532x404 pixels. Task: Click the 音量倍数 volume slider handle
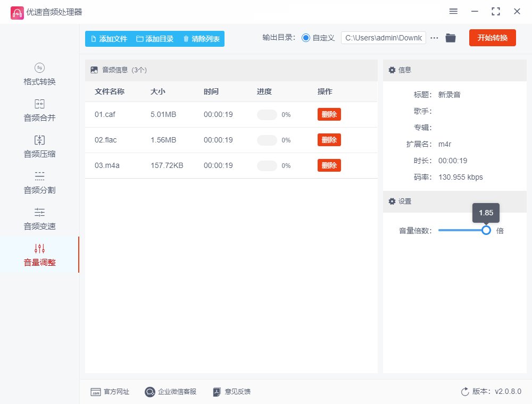(x=486, y=230)
